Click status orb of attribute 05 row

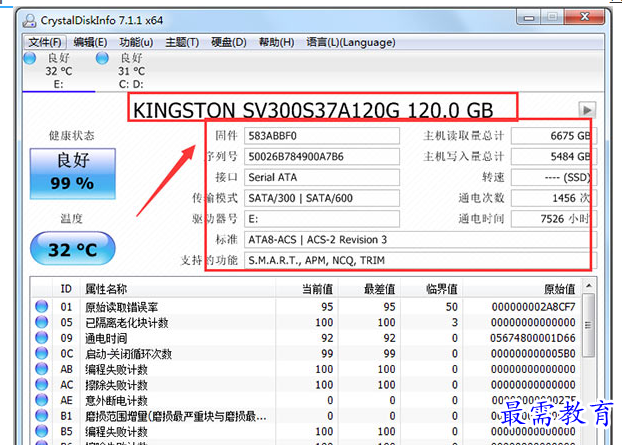point(41,322)
